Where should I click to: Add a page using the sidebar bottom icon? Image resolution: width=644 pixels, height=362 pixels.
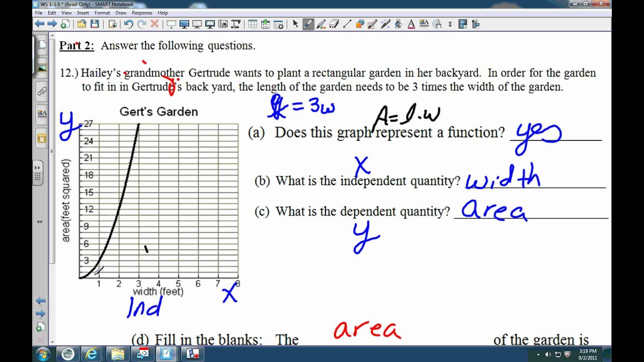(41, 327)
